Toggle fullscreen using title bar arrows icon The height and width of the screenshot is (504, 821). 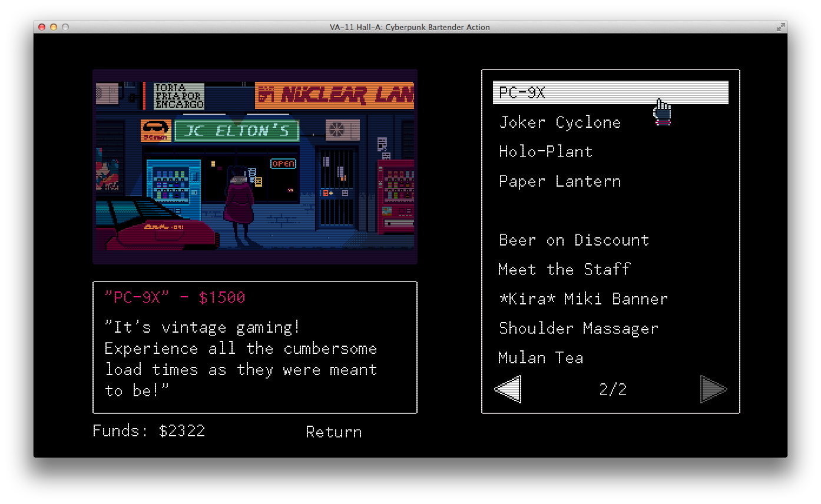point(780,27)
